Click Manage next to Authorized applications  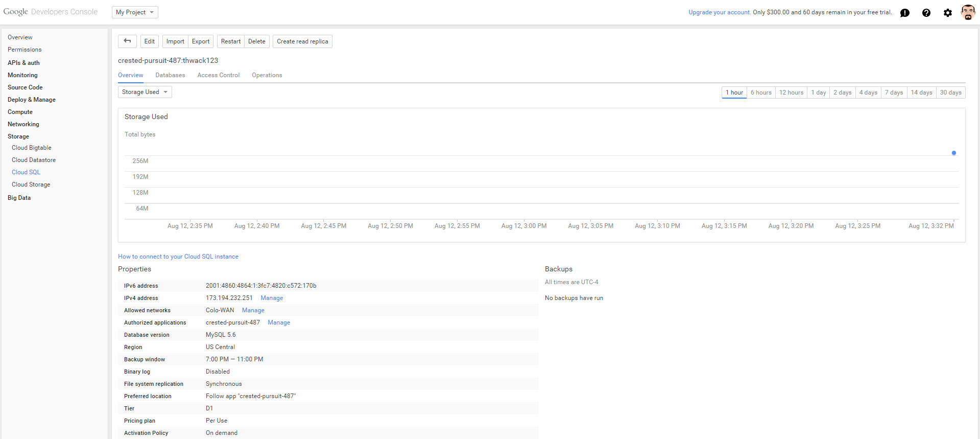(x=279, y=322)
